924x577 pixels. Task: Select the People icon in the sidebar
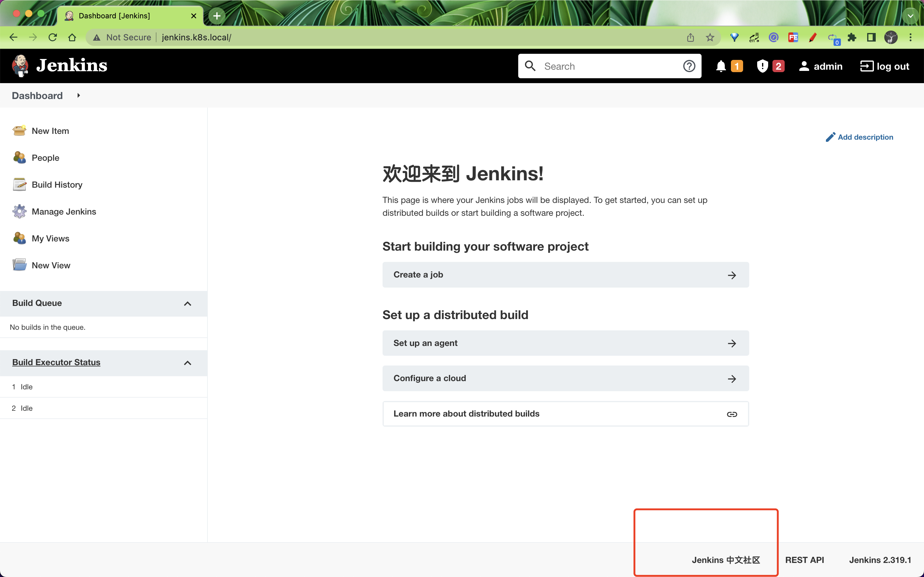tap(20, 157)
